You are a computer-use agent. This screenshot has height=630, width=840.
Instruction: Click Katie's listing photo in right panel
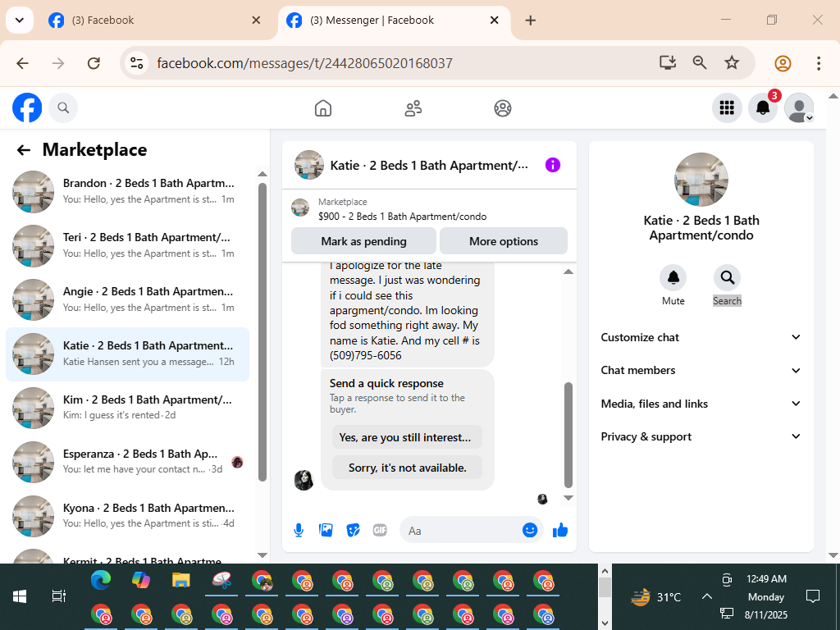click(701, 180)
